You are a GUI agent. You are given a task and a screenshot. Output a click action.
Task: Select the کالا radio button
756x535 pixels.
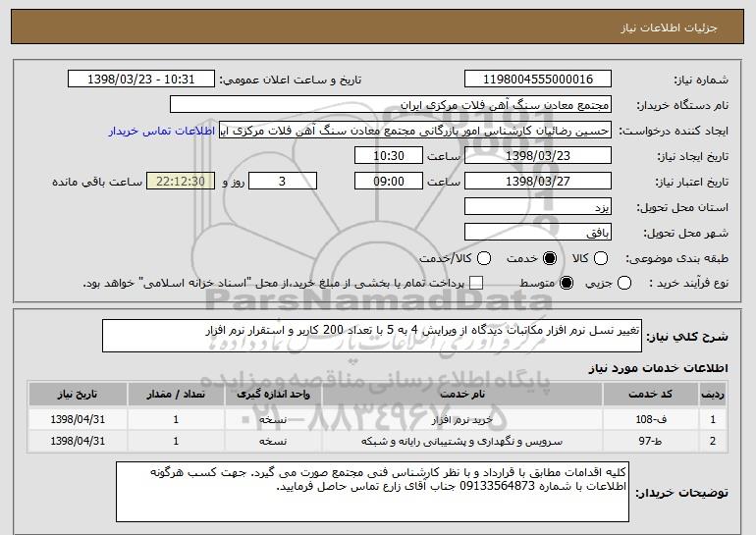(x=600, y=258)
